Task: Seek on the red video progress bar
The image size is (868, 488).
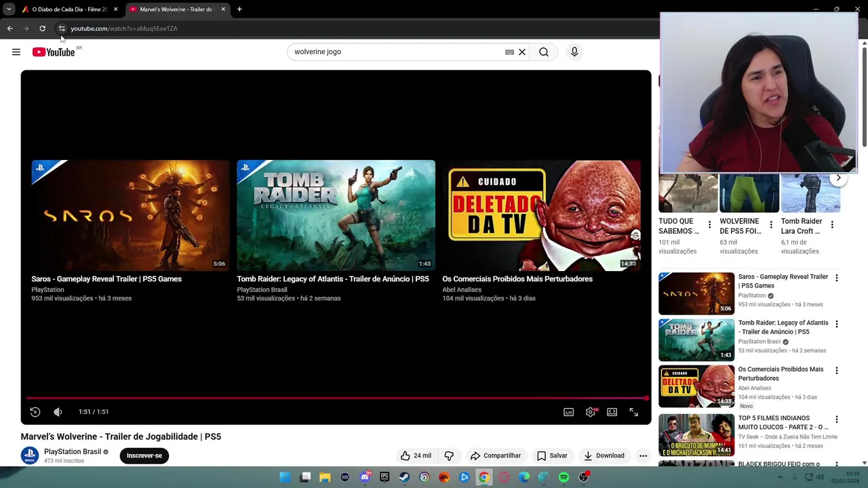Action: (x=336, y=399)
